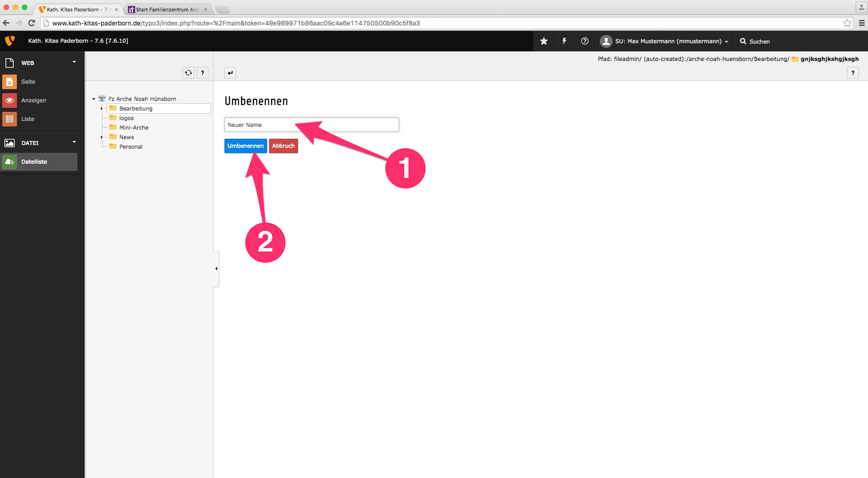Viewport: 868px width, 478px height.
Task: Open the bookmarks star in TYPO3 toolbar
Action: 544,41
